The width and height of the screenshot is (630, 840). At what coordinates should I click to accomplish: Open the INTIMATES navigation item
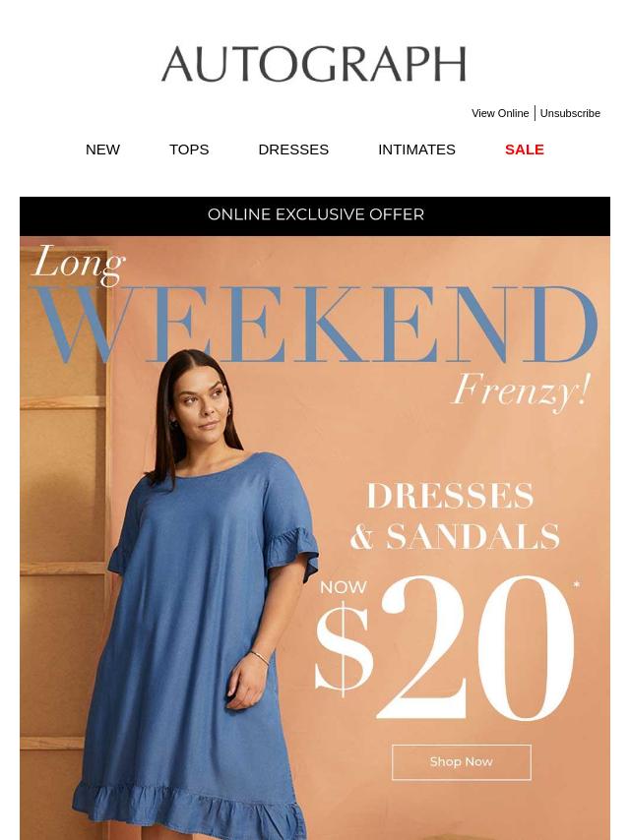click(x=416, y=150)
